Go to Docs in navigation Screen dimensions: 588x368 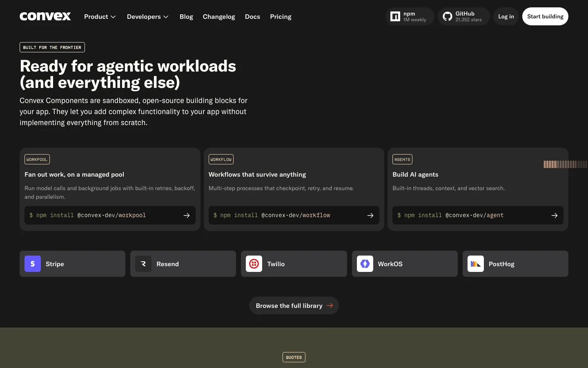click(x=252, y=17)
